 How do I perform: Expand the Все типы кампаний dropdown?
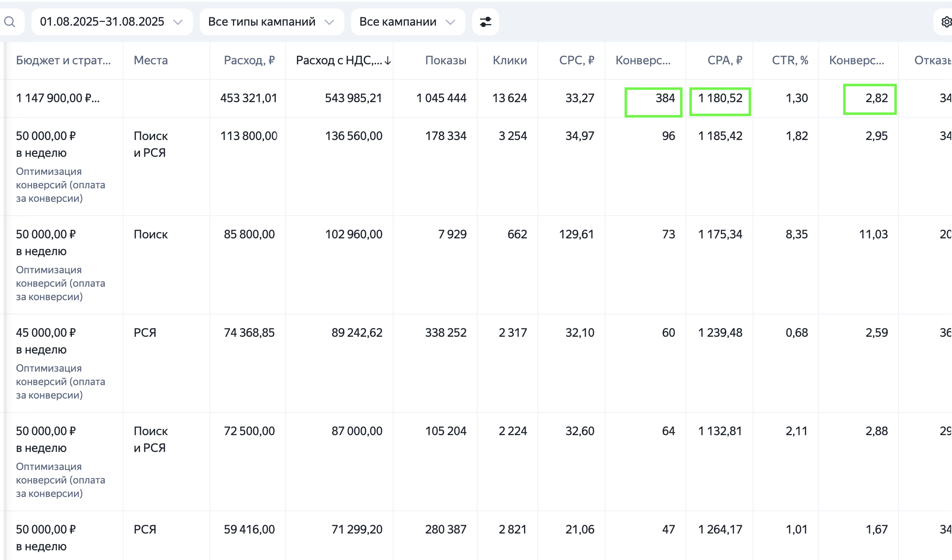271,22
